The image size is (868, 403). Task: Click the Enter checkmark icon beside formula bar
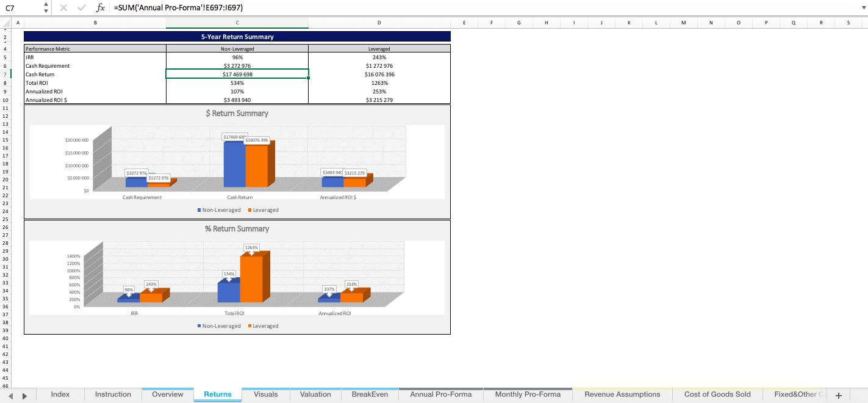(x=81, y=8)
